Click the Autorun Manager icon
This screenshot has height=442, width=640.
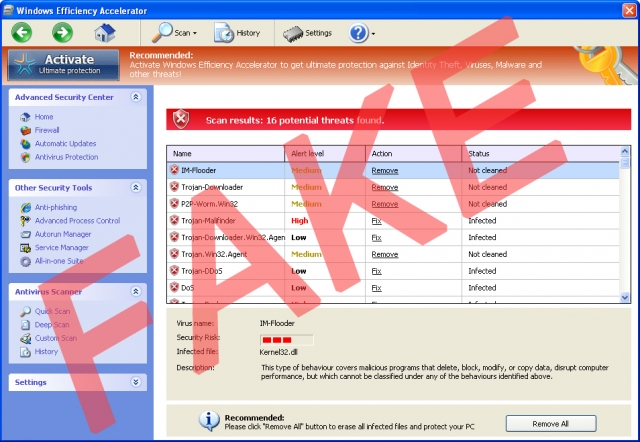[x=25, y=234]
